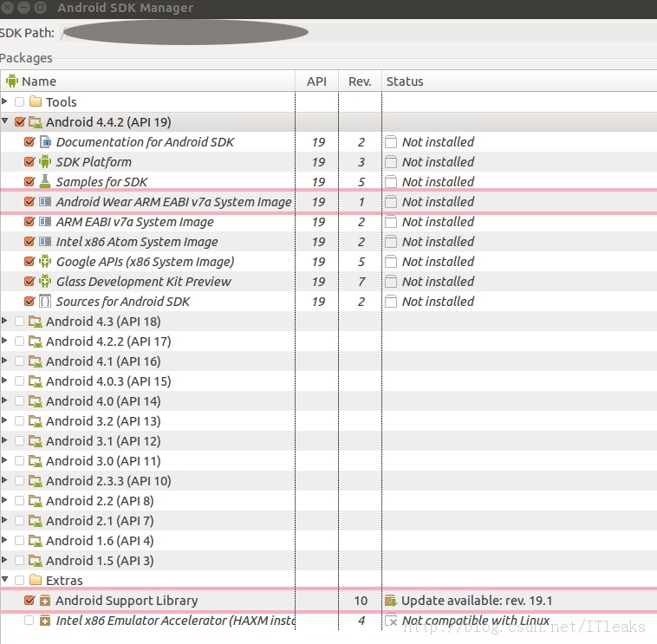Expand the Android 1.6 (API 4) node
Screen dimensions: 657x644
coord(4,540)
